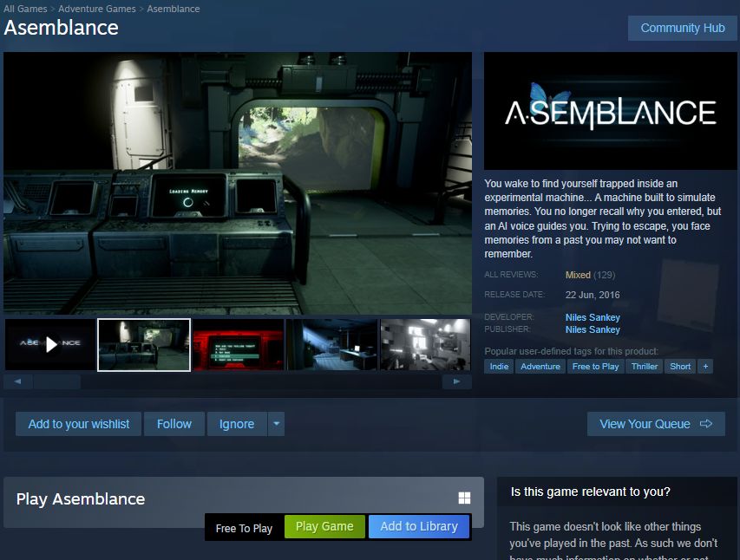Click the Is this game relevant heading

pyautogui.click(x=591, y=492)
